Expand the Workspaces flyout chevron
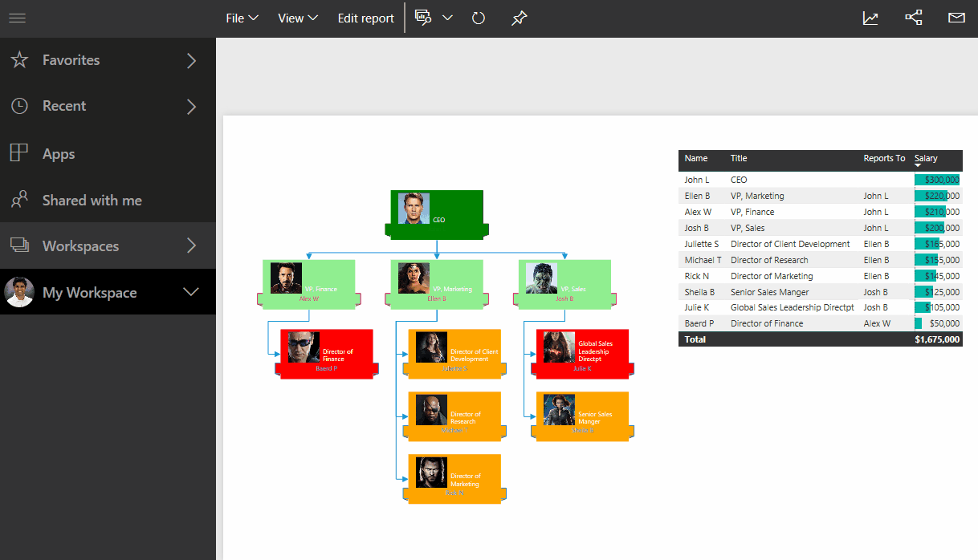The height and width of the screenshot is (560, 978). click(191, 246)
